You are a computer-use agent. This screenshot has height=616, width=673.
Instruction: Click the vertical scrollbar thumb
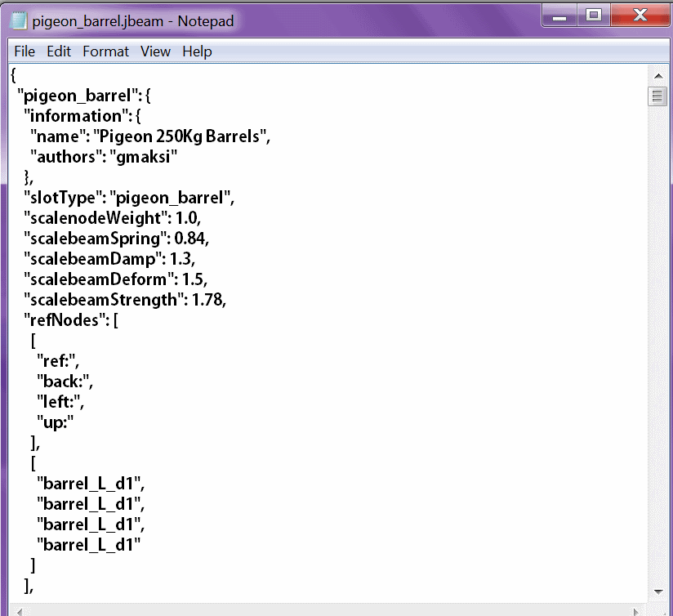click(657, 96)
